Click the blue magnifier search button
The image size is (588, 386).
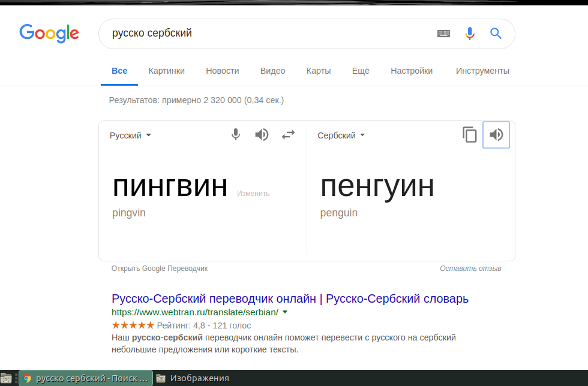point(496,34)
